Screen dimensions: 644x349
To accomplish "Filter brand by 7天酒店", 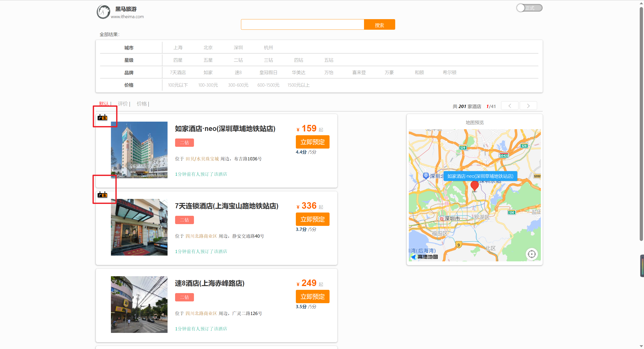I will [178, 73].
